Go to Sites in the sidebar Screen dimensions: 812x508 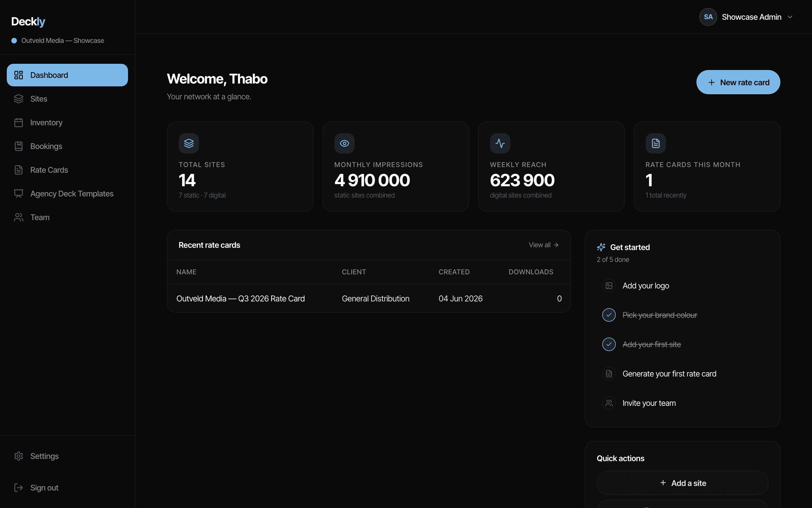[x=67, y=99]
